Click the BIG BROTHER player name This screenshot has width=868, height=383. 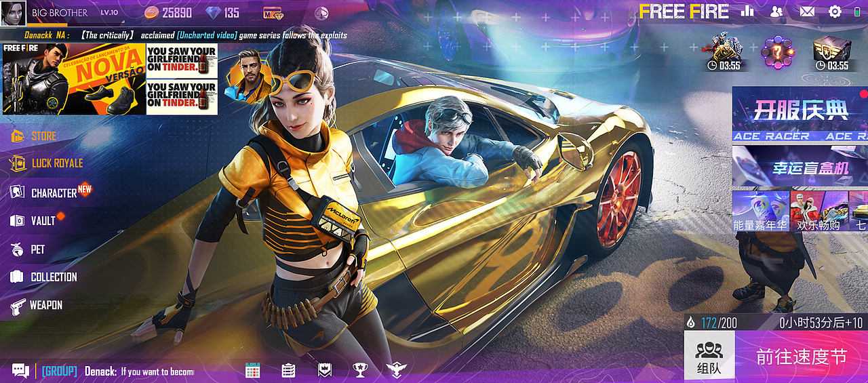[60, 12]
